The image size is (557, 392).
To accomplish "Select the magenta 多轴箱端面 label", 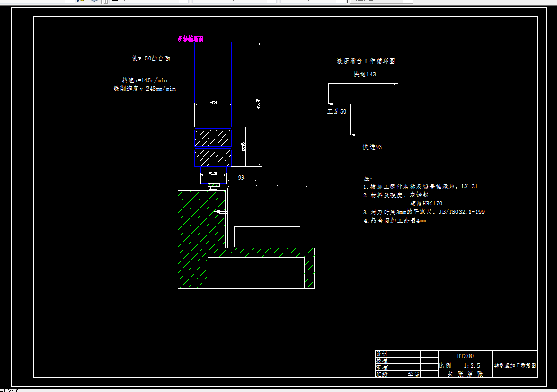I will click(191, 39).
